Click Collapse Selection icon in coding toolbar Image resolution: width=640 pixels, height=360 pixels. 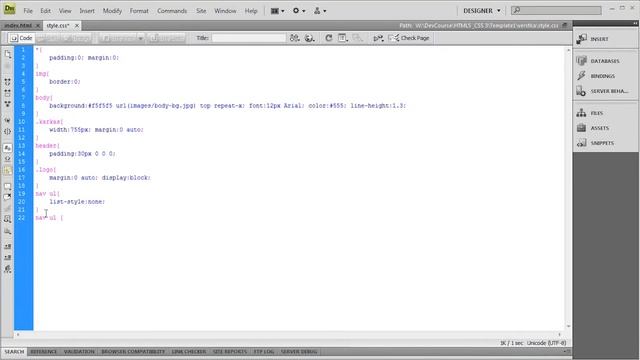click(x=7, y=93)
